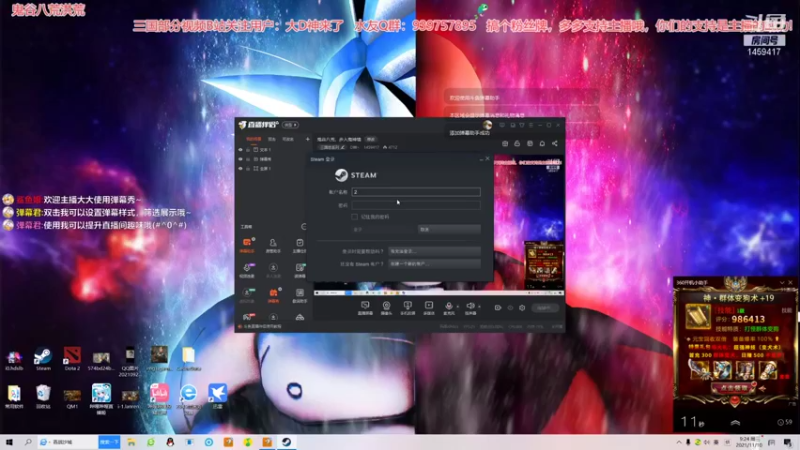The width and height of the screenshot is (800, 450).
Task: Click retrieve lost account button in Steam login
Action: pos(434,251)
